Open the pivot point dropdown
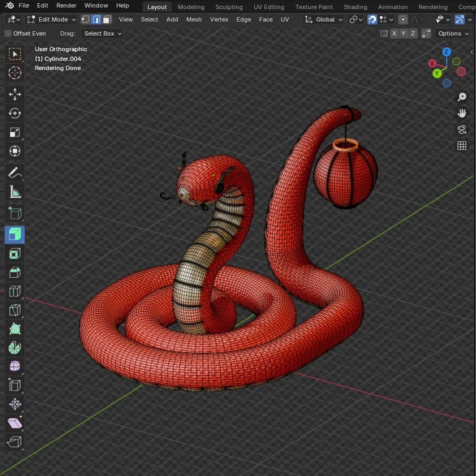Screen dimensions: 476x476 [355, 19]
